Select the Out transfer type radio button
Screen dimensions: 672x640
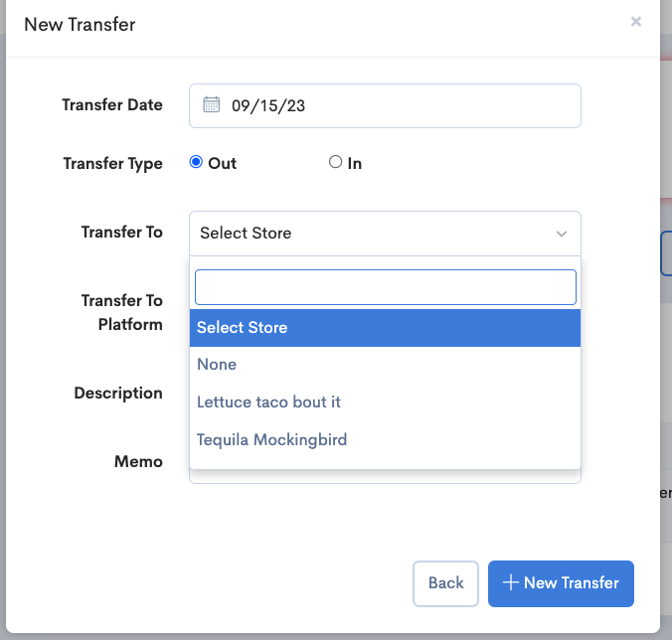(x=196, y=162)
